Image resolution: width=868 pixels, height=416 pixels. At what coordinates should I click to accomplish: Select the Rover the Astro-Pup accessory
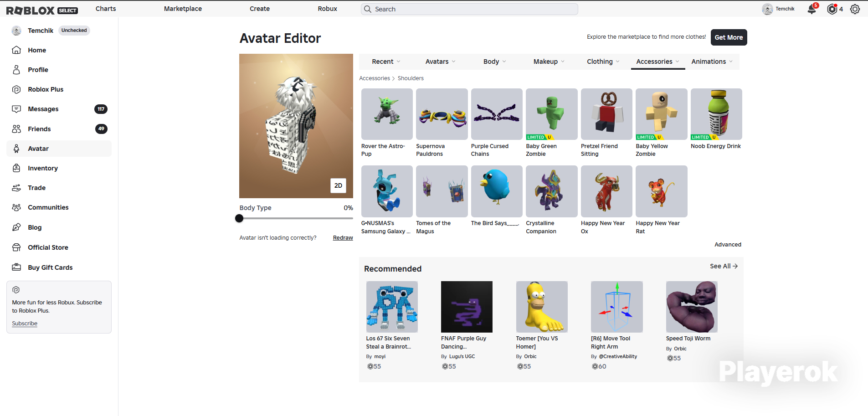387,114
